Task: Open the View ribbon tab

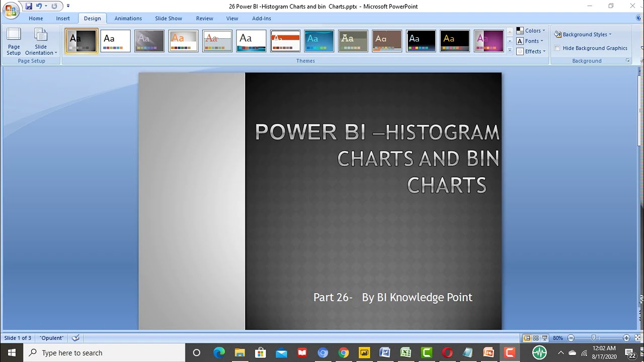Action: coord(232,18)
